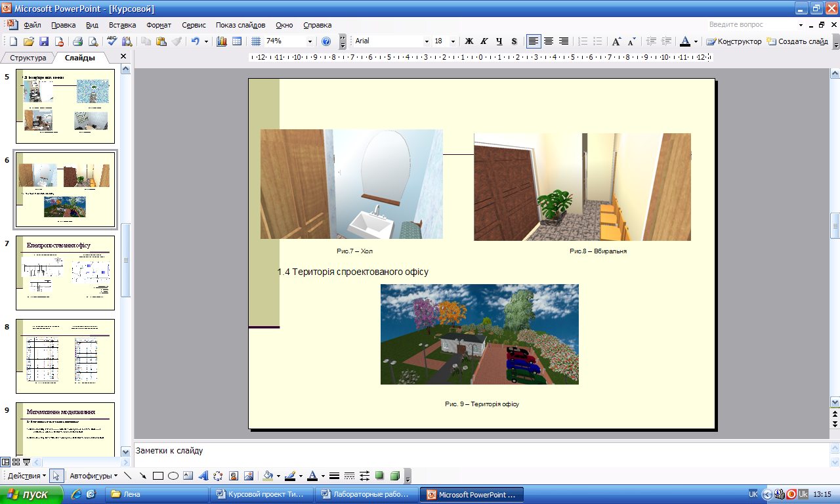The height and width of the screenshot is (504, 840).
Task: Toggle bold (Ж) formatting
Action: tap(469, 41)
